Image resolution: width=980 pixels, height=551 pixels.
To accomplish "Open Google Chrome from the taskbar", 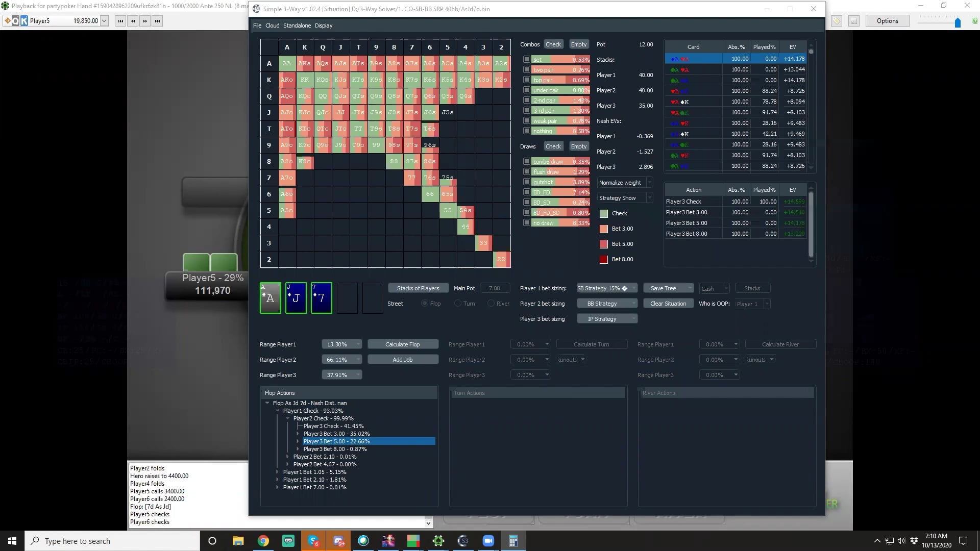I will [x=263, y=541].
